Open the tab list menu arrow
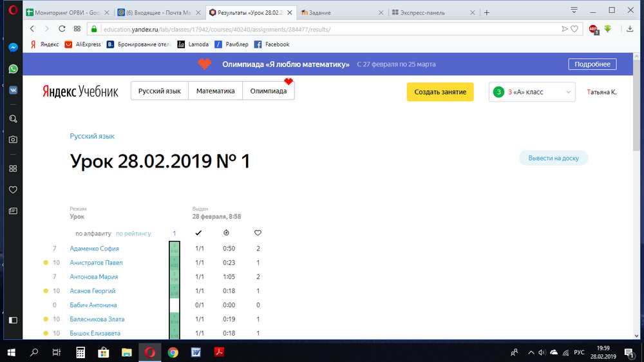Image resolution: width=644 pixels, height=362 pixels. tap(574, 10)
